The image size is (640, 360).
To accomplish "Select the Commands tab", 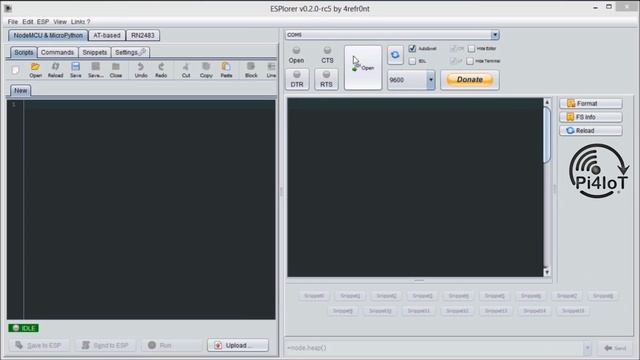I will (57, 52).
